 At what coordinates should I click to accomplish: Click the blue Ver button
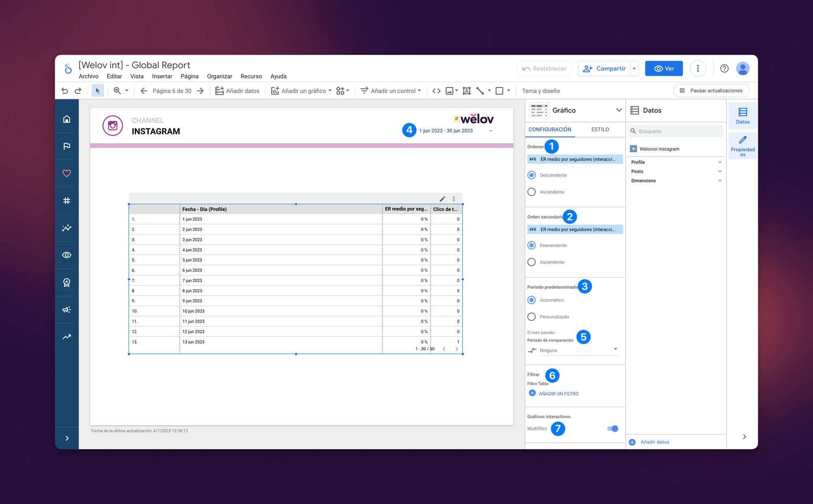[664, 69]
